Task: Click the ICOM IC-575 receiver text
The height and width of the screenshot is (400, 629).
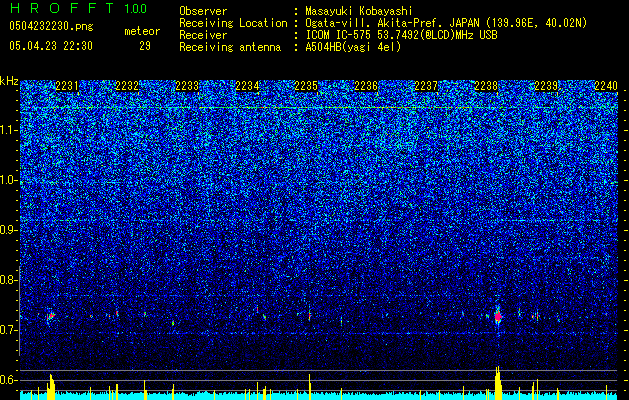Action: [x=401, y=35]
